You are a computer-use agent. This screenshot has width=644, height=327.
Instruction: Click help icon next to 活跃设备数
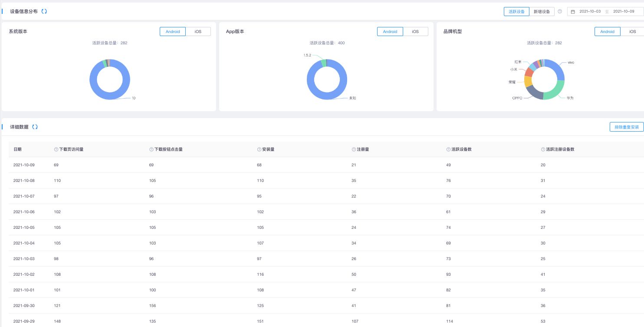click(448, 149)
